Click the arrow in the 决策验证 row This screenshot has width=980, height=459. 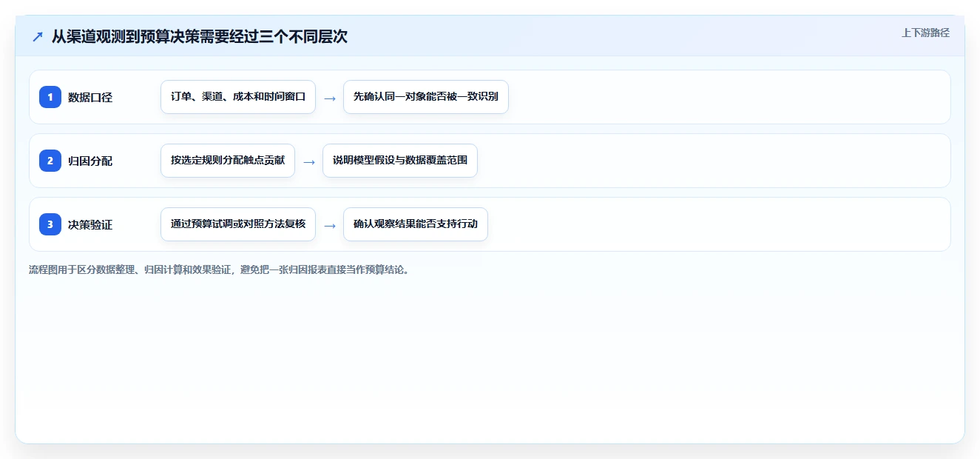tap(330, 225)
